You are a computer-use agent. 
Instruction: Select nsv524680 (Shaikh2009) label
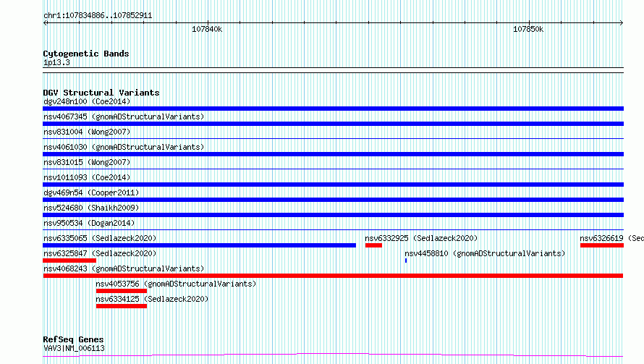click(91, 208)
